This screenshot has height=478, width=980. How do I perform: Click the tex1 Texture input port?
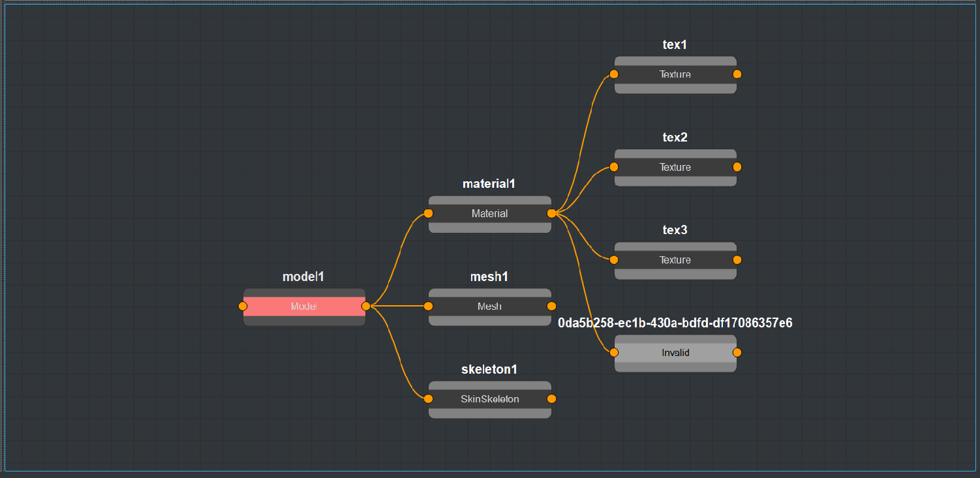(x=614, y=74)
